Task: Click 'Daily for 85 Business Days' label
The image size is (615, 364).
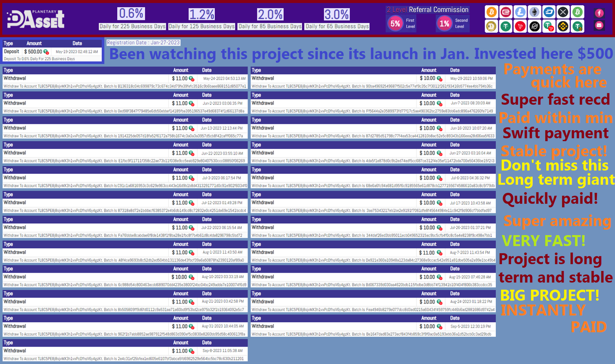Action: [270, 26]
